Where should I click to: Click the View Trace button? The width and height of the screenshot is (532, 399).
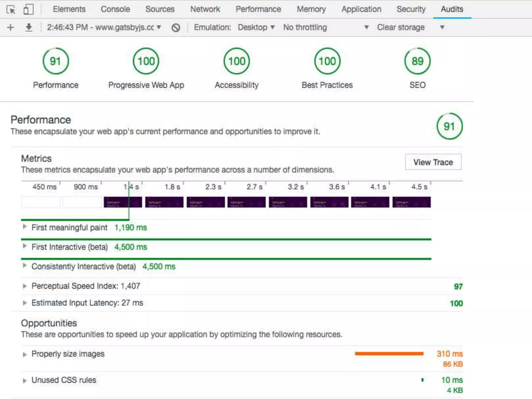433,162
